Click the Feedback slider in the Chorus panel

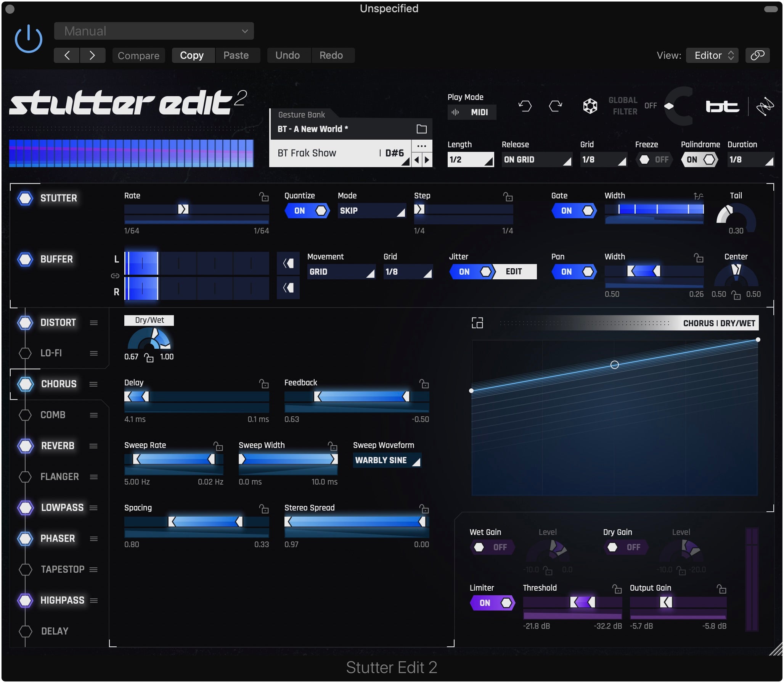click(x=357, y=397)
